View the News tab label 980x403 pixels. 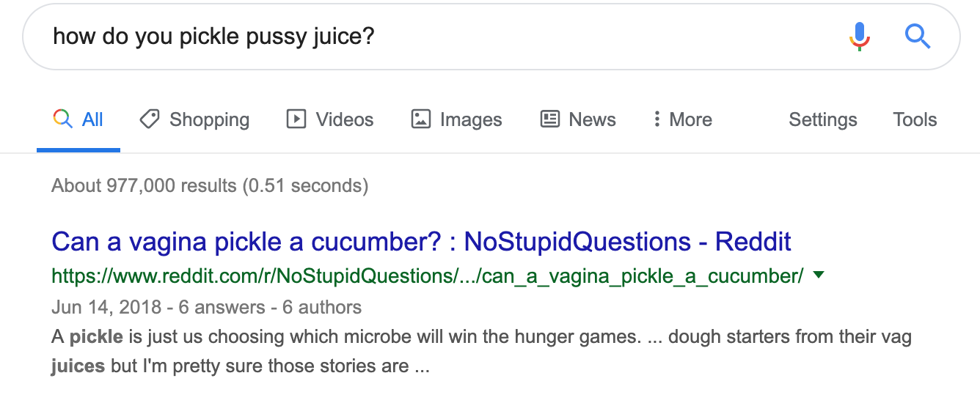click(592, 119)
